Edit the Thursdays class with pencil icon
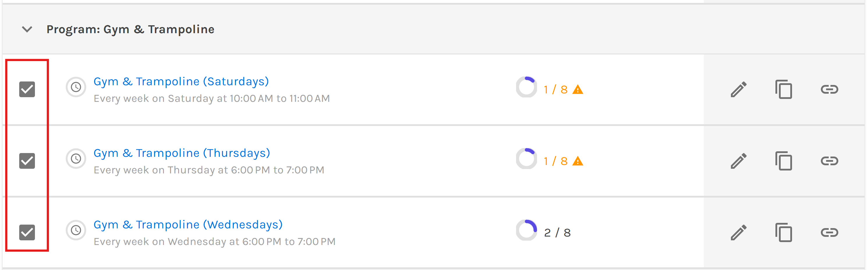The height and width of the screenshot is (270, 868). pyautogui.click(x=738, y=161)
